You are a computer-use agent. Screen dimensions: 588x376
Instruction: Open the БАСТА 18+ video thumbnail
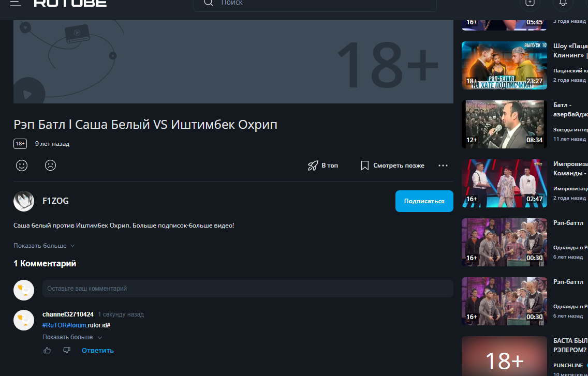[504, 356]
